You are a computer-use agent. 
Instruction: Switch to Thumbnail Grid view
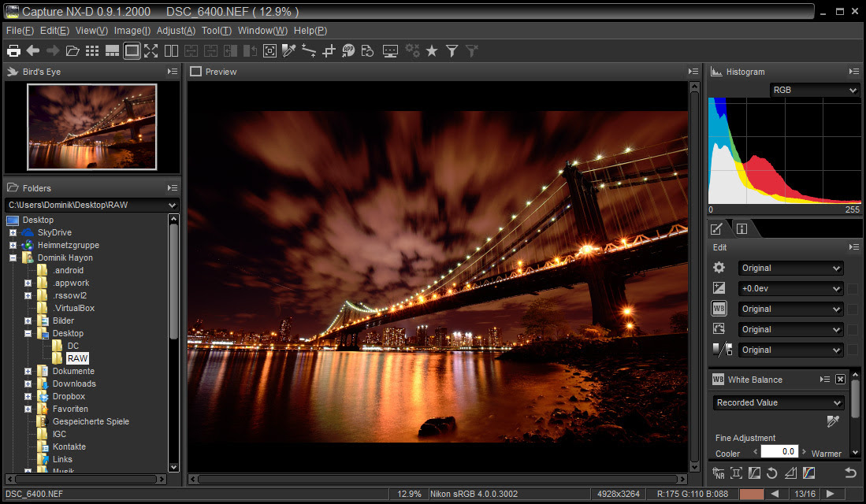pyautogui.click(x=93, y=50)
